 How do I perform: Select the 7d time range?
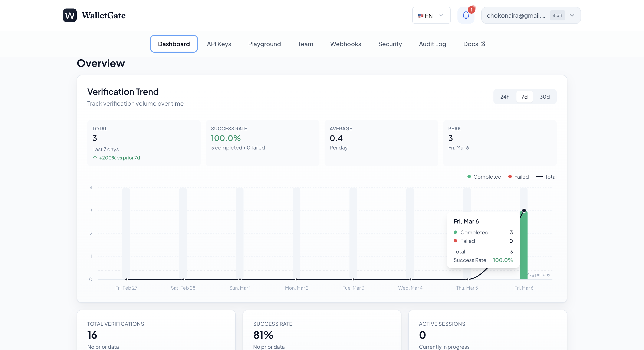click(525, 97)
